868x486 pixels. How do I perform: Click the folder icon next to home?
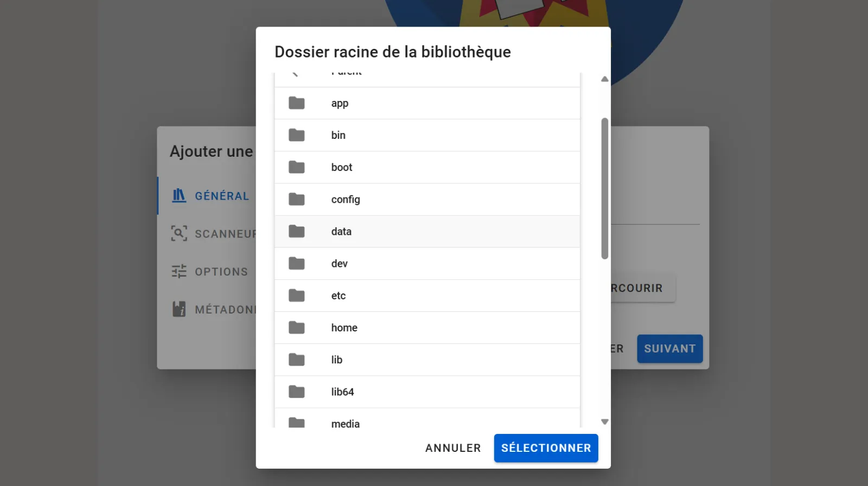(x=296, y=327)
